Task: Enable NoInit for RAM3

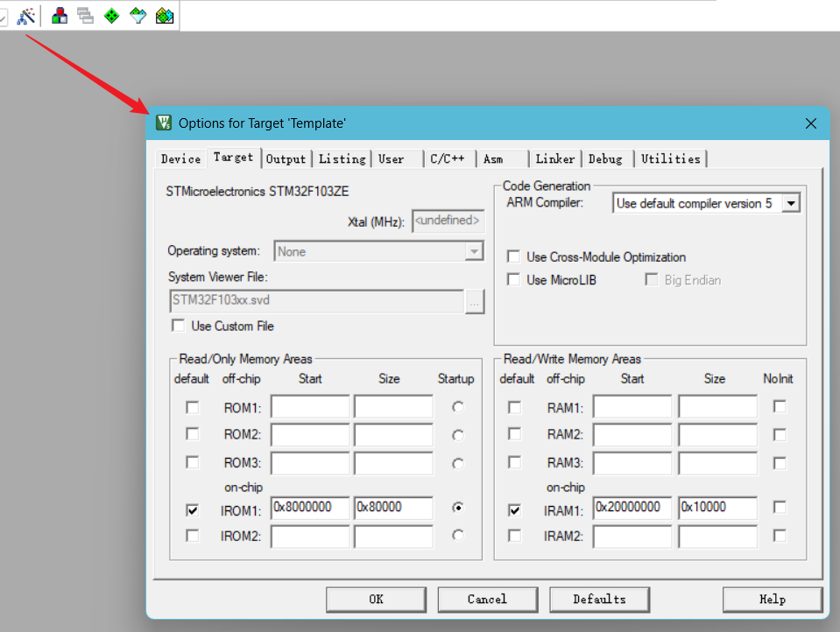Action: [780, 463]
